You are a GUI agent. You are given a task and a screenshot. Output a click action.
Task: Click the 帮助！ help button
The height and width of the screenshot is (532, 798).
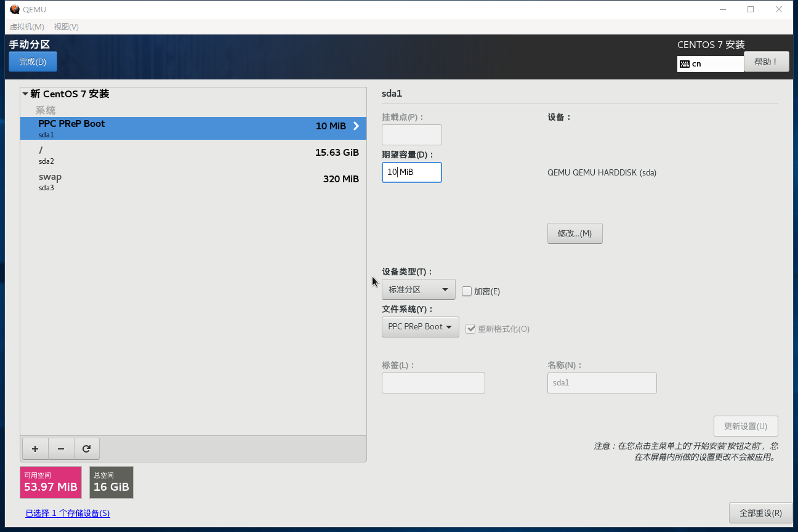pyautogui.click(x=767, y=62)
